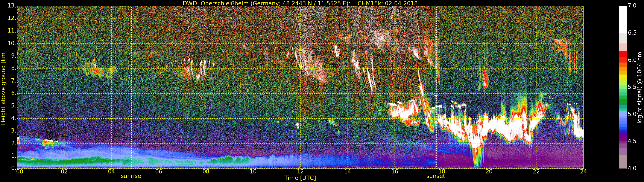
Task: Click time axis tick '08'
Action: 206,171
